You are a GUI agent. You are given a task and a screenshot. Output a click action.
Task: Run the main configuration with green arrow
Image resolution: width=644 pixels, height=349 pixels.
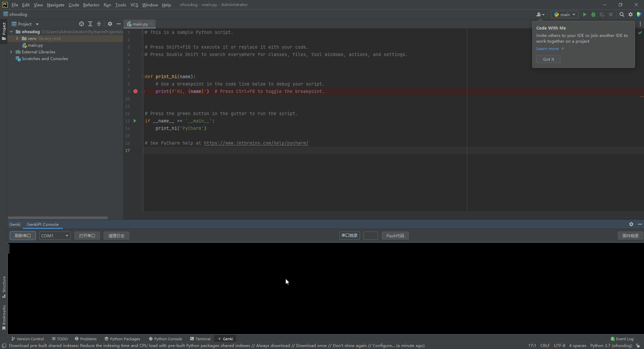click(x=585, y=14)
